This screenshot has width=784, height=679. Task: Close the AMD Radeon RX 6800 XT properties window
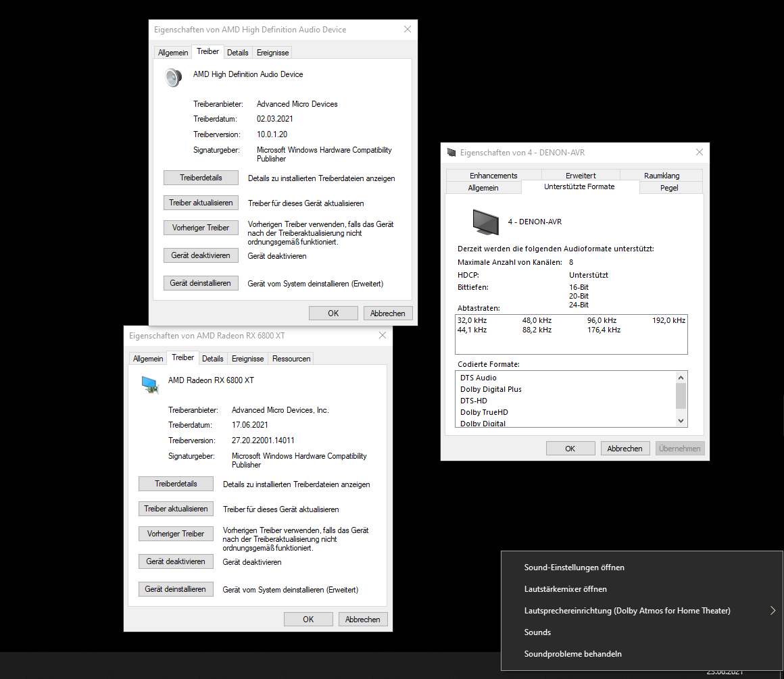click(383, 336)
